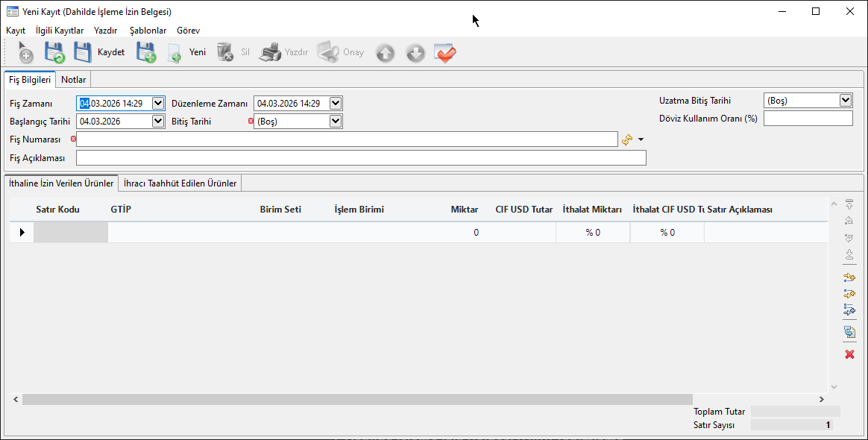
Task: Click the save and new floppy icon
Action: [x=145, y=53]
